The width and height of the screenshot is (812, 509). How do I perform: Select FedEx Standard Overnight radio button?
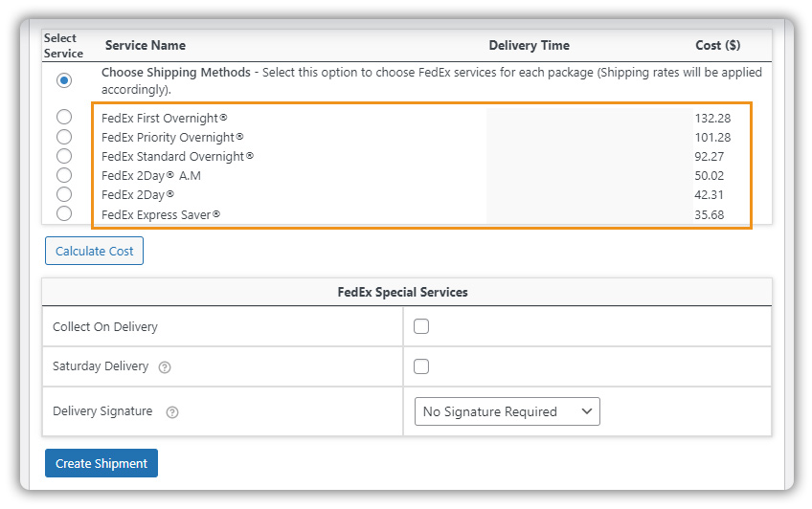pos(64,156)
